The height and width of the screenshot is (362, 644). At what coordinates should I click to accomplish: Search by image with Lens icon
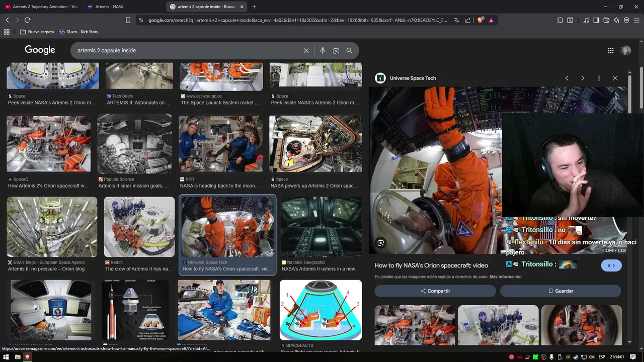click(336, 50)
